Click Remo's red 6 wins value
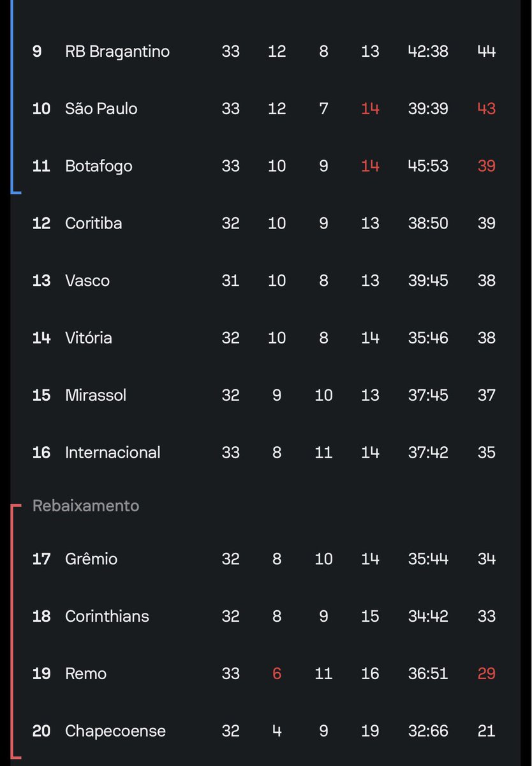The height and width of the screenshot is (766, 532). [x=277, y=673]
